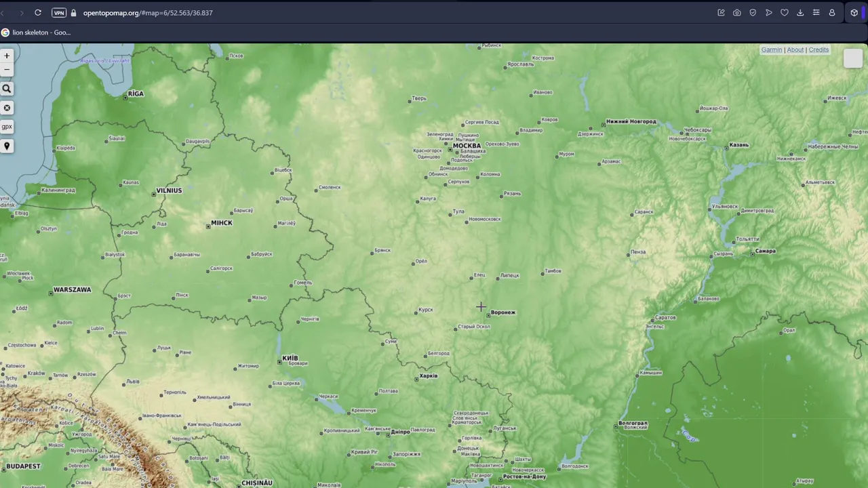The height and width of the screenshot is (488, 868).
Task: Click the RĪGA city label
Action: click(x=136, y=94)
